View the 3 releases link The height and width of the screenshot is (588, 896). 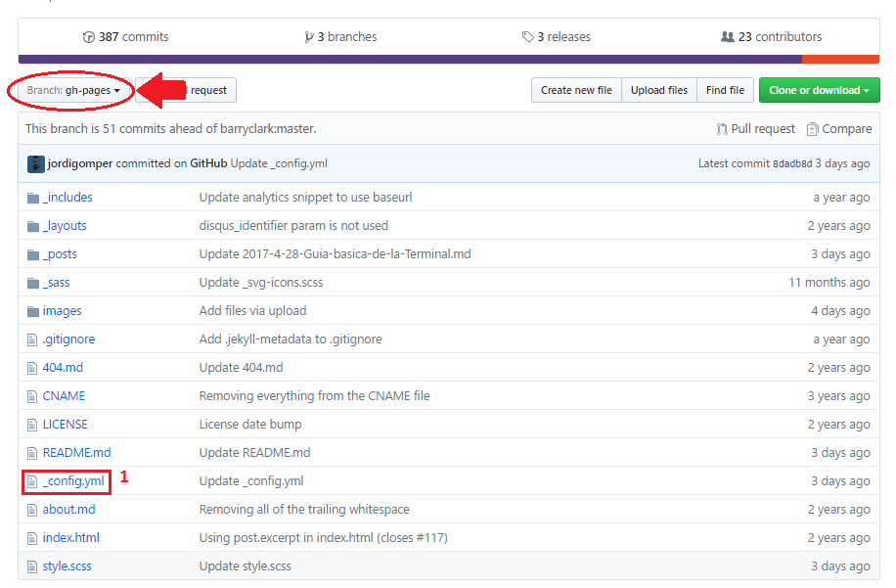click(x=557, y=37)
